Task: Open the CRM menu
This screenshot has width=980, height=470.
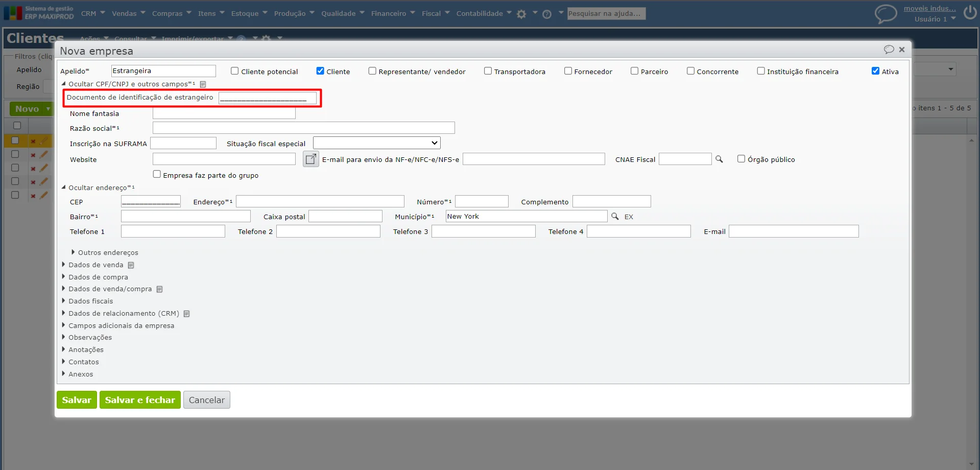Action: 93,13
